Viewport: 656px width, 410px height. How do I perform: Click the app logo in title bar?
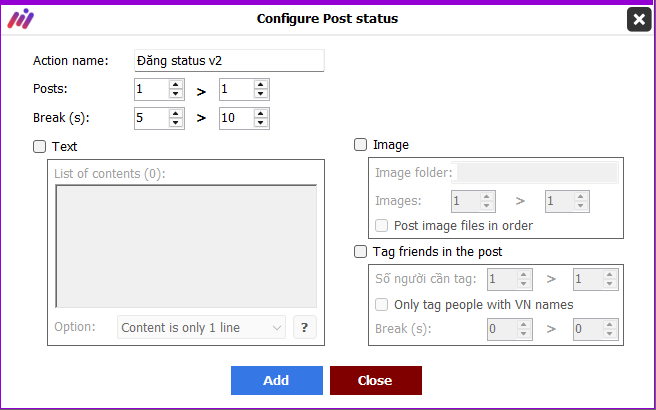click(x=20, y=19)
